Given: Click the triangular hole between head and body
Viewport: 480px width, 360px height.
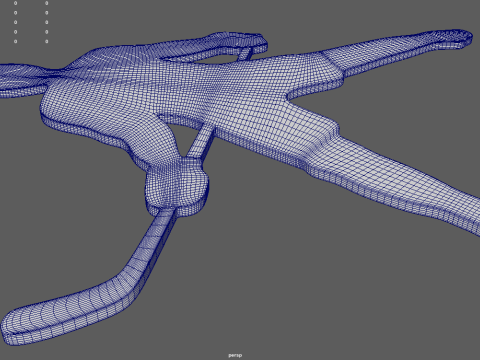Looking at the screenshot, I should point(183,137).
